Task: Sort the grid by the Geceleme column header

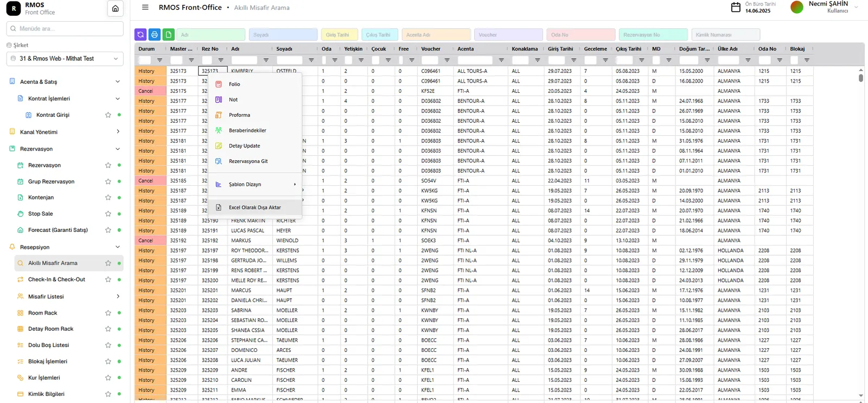Action: click(x=596, y=49)
